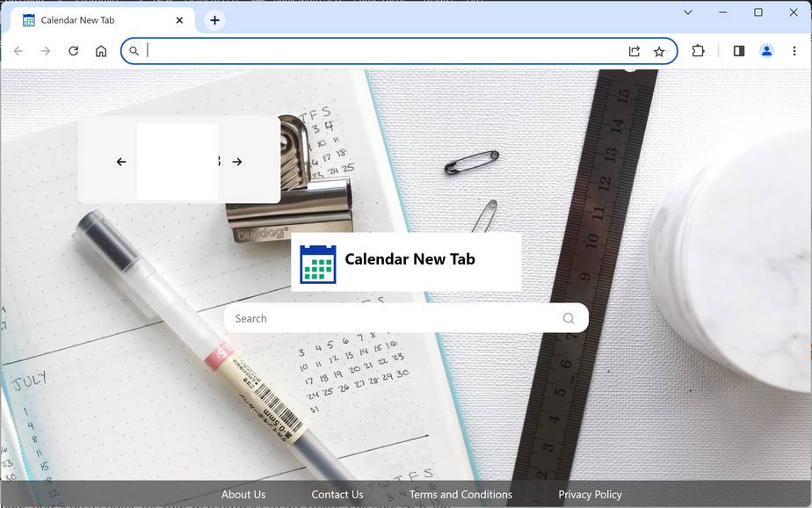Close the browser window
Screen dimensions: 812x508
coord(794,12)
